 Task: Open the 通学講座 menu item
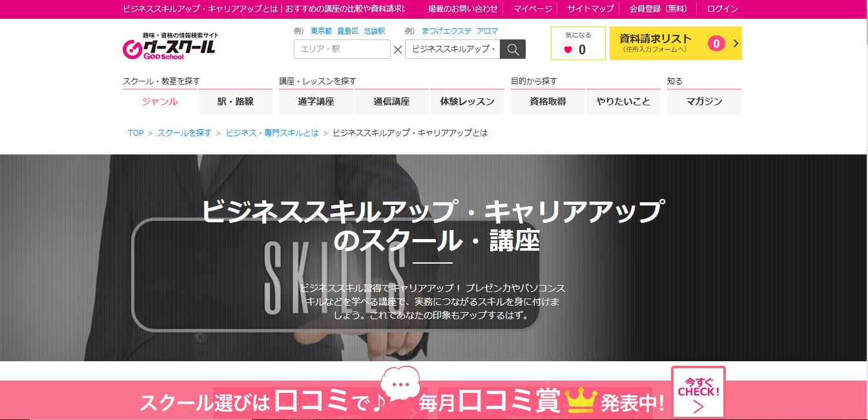click(x=316, y=101)
